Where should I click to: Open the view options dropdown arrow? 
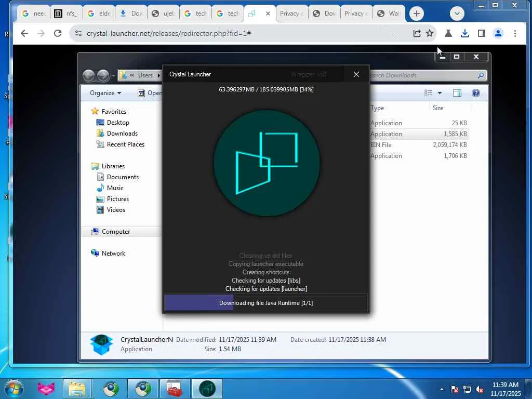pyautogui.click(x=440, y=93)
